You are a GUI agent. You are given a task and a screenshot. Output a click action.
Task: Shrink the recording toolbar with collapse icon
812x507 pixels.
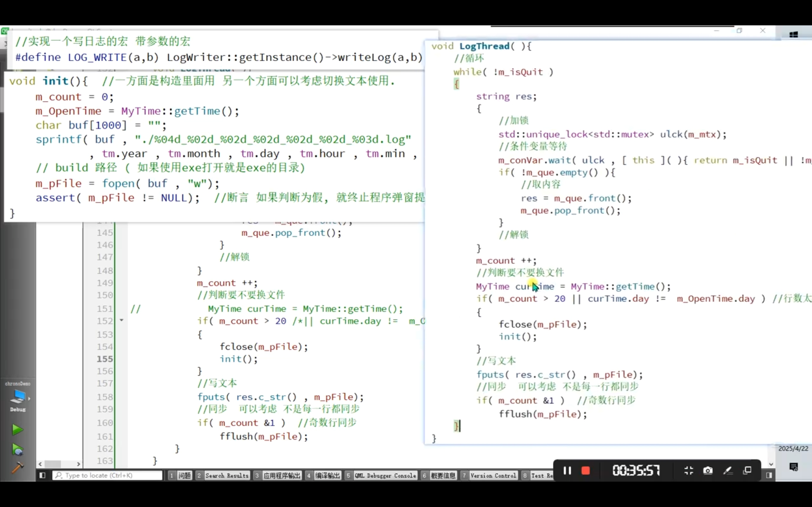tap(689, 471)
